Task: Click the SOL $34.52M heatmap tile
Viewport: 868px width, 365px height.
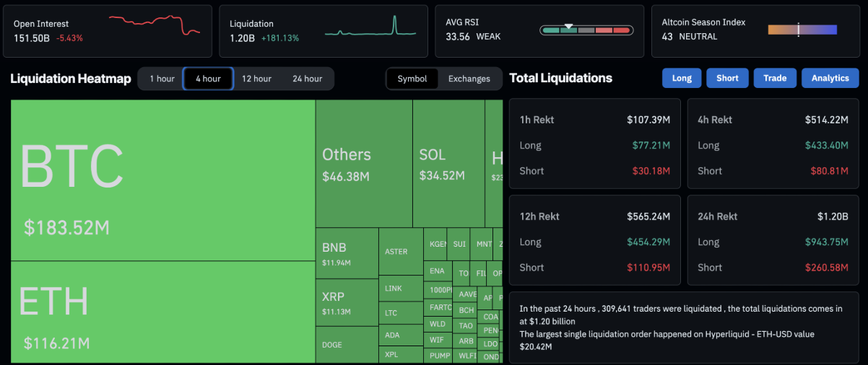Action: pos(448,164)
